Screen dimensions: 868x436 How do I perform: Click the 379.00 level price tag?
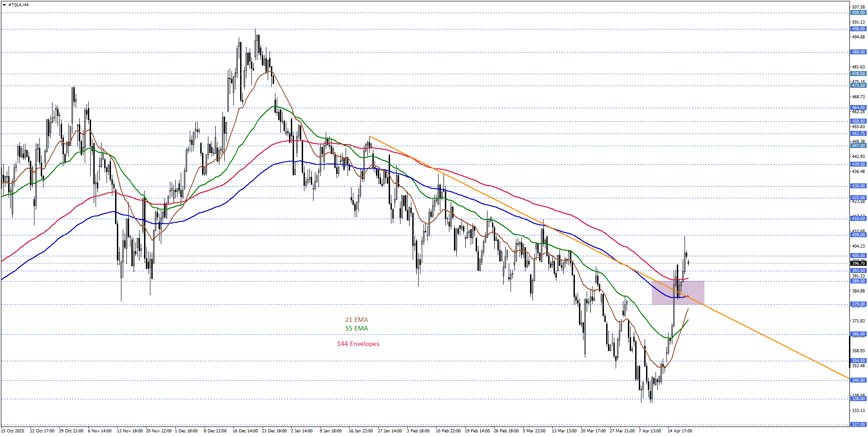coord(858,304)
